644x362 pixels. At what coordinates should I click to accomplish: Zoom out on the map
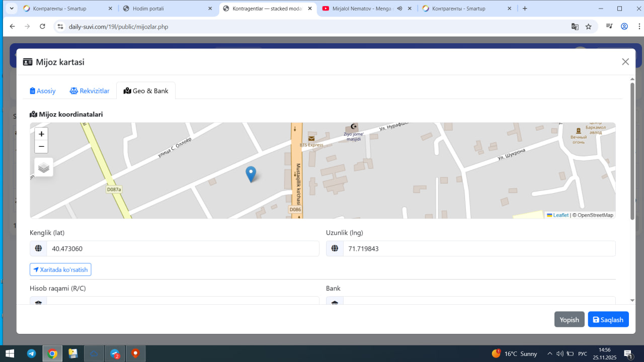coord(41,147)
